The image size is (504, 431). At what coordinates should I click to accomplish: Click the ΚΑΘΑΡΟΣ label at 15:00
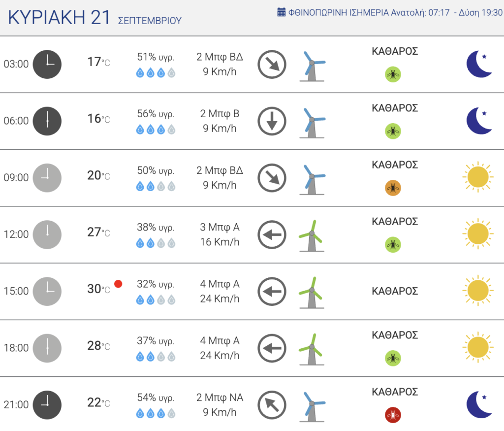[x=395, y=291]
